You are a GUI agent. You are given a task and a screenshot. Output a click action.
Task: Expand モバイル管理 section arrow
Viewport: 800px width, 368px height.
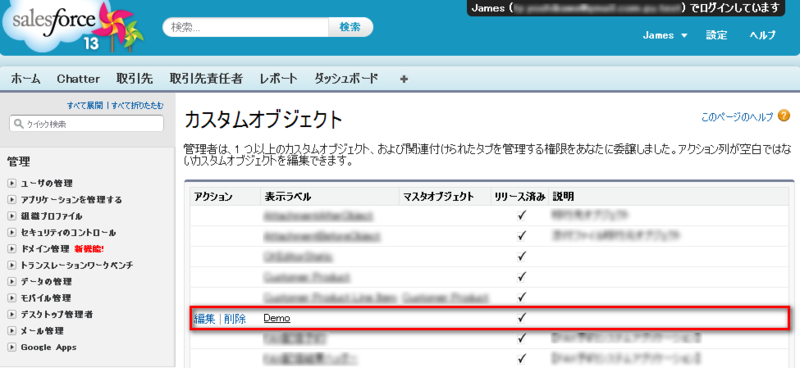[12, 298]
